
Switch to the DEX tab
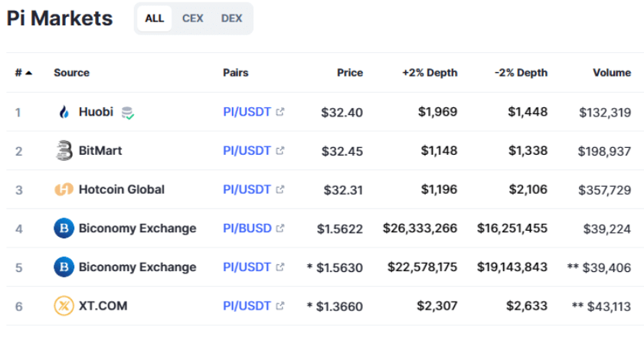click(231, 18)
